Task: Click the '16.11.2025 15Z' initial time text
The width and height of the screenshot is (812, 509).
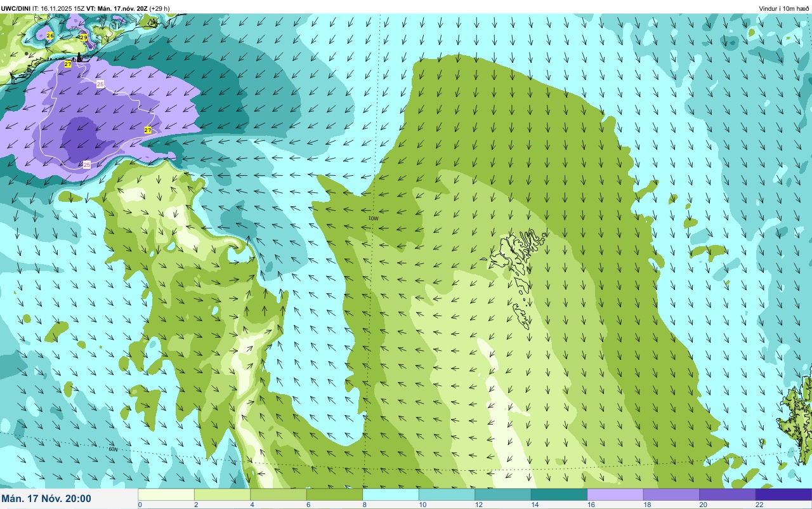Action: tap(63, 8)
